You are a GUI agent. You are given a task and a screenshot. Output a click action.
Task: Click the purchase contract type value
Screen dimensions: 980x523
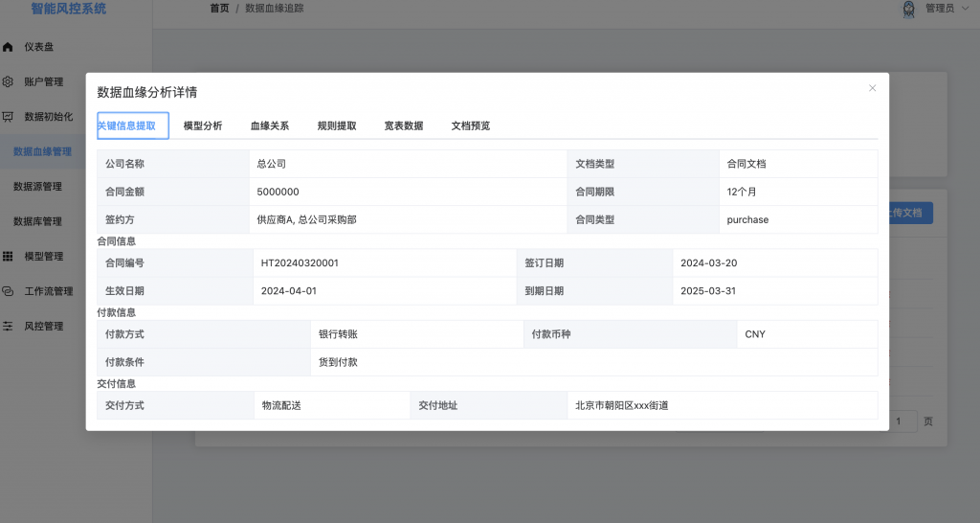point(747,220)
